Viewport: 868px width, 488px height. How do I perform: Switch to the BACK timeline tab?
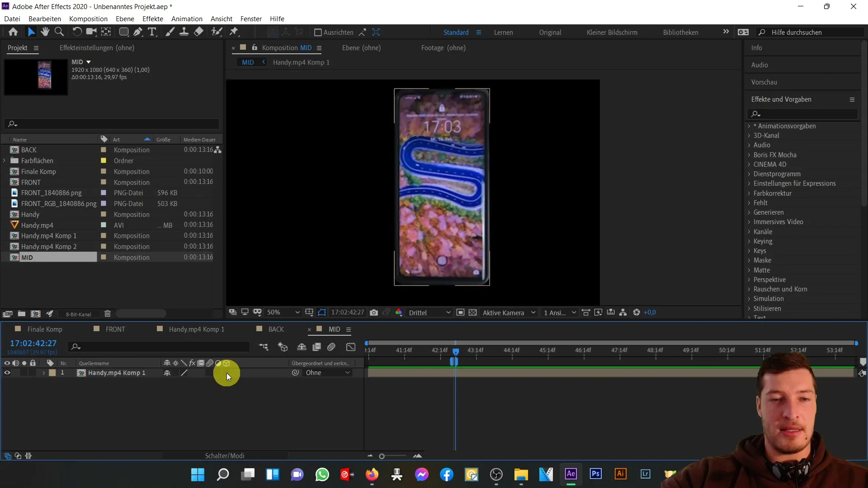click(276, 329)
